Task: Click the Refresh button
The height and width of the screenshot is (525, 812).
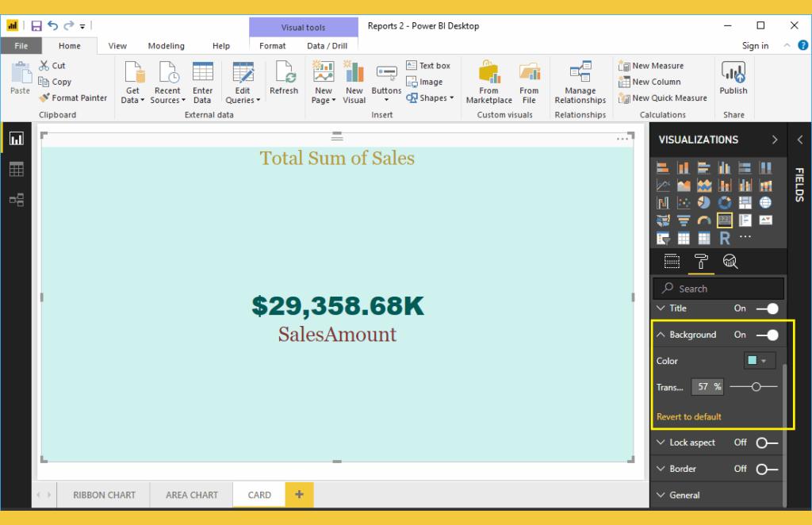Action: (x=284, y=78)
